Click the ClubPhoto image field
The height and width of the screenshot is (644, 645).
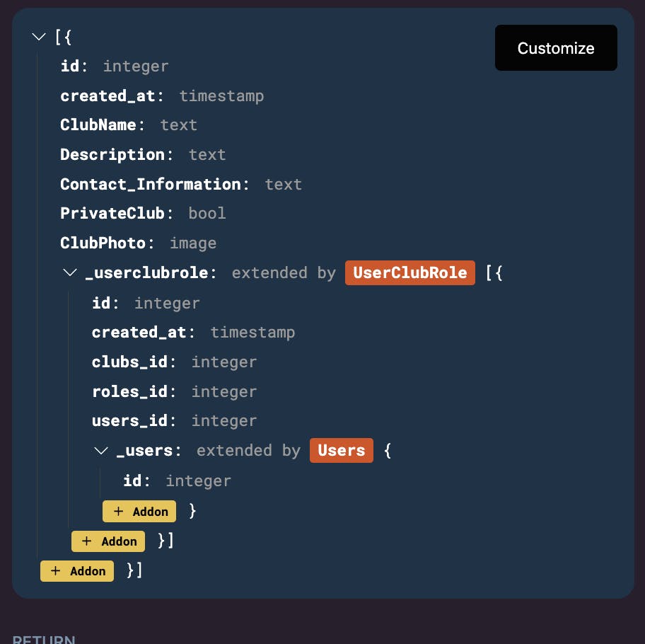pyautogui.click(x=103, y=243)
